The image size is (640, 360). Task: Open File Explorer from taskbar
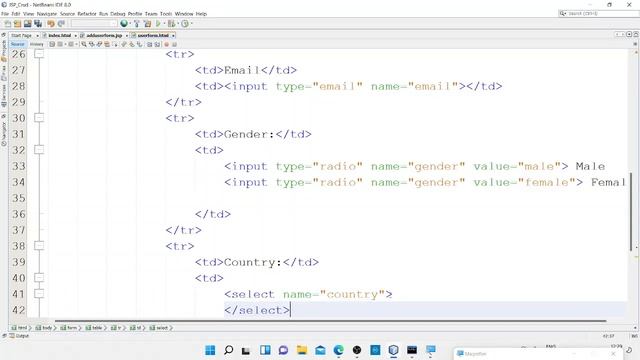[x=302, y=350]
